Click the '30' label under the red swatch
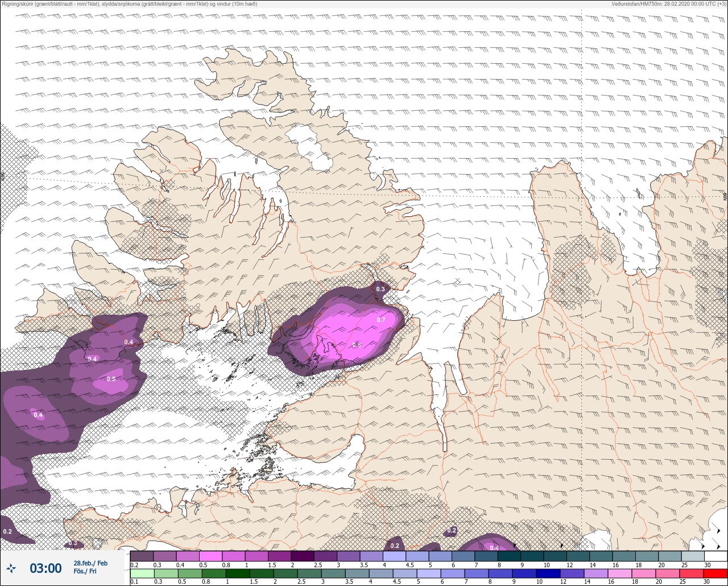The height and width of the screenshot is (586, 728). click(x=707, y=581)
